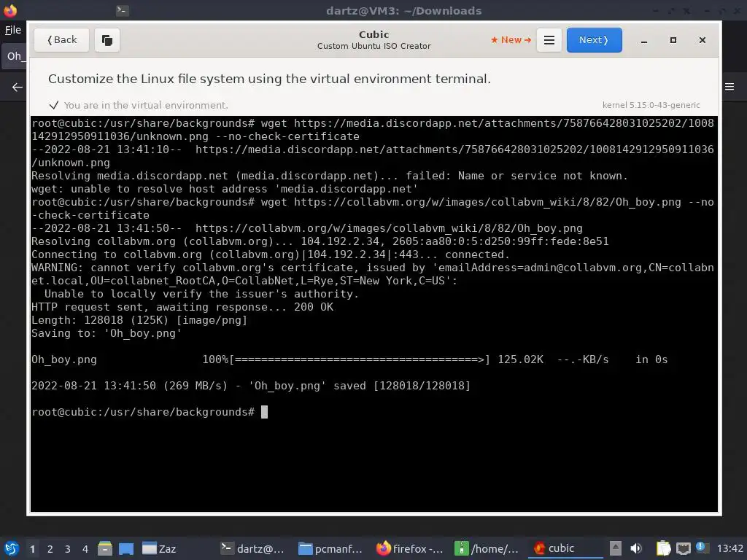Open the clipboard manager tray icon
This screenshot has width=747, height=560.
[664, 548]
